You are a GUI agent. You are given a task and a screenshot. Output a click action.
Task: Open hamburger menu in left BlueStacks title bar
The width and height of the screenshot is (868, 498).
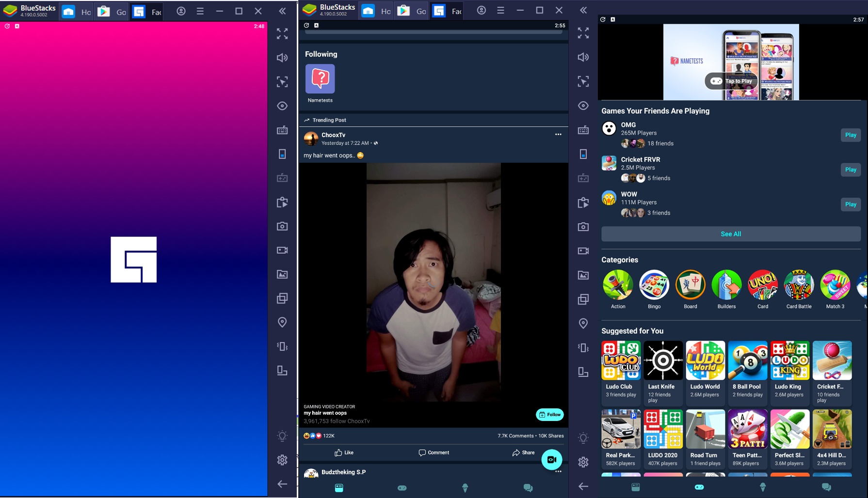[x=200, y=11]
